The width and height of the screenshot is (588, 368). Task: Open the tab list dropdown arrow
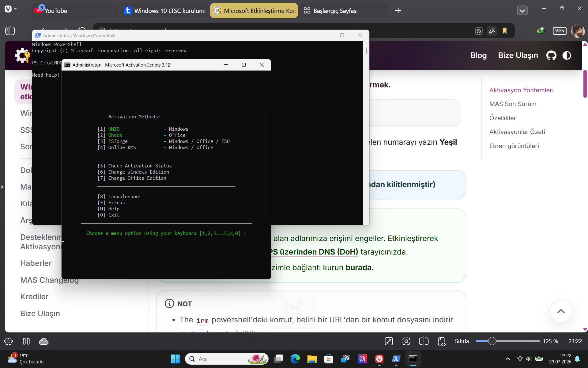point(522,10)
